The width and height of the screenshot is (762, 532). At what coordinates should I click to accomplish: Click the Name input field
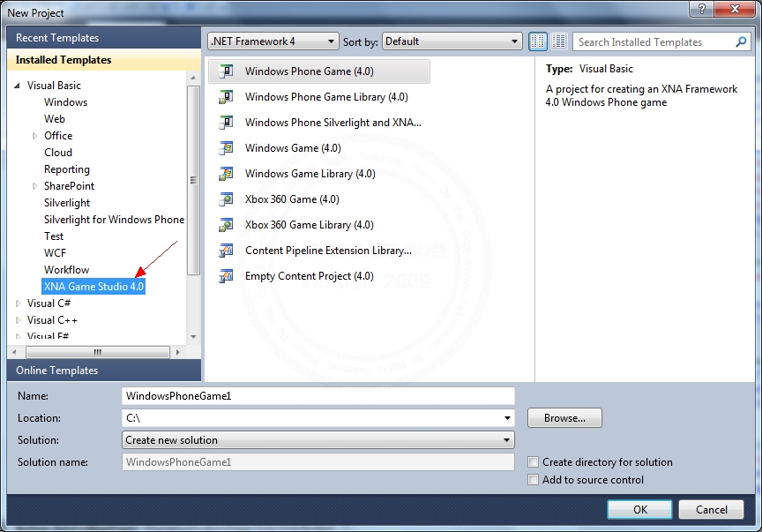click(x=317, y=396)
